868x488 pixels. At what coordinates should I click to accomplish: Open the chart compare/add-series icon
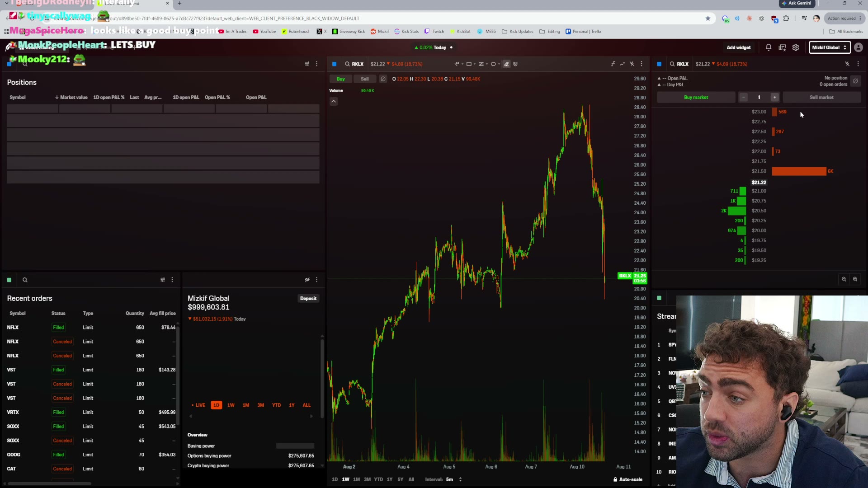coord(623,64)
